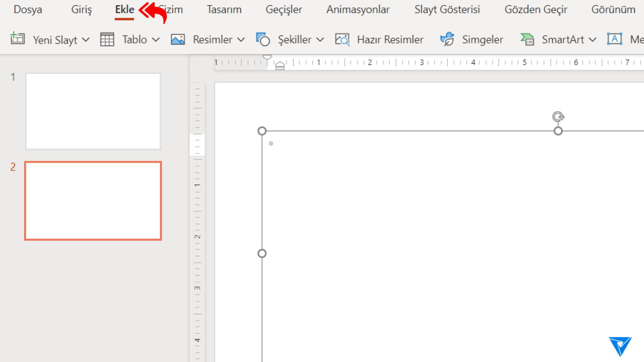
Task: Select slide 1 thumbnail
Action: (x=93, y=111)
